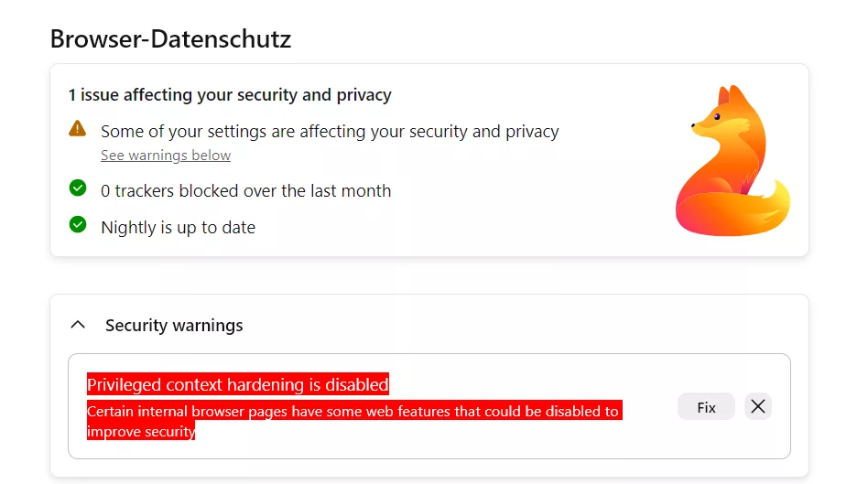This screenshot has width=868, height=484.
Task: Dismiss the privileged context hardening warning
Action: point(757,407)
